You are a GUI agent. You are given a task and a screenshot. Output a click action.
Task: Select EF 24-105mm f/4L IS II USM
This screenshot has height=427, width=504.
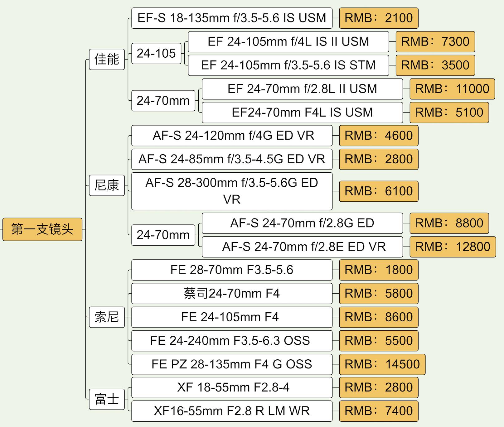[x=288, y=42]
